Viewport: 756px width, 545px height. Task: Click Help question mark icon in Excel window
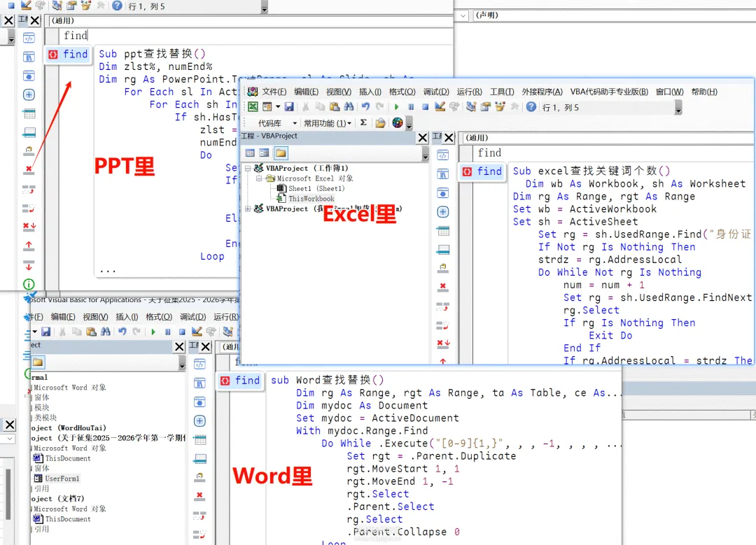(x=531, y=107)
